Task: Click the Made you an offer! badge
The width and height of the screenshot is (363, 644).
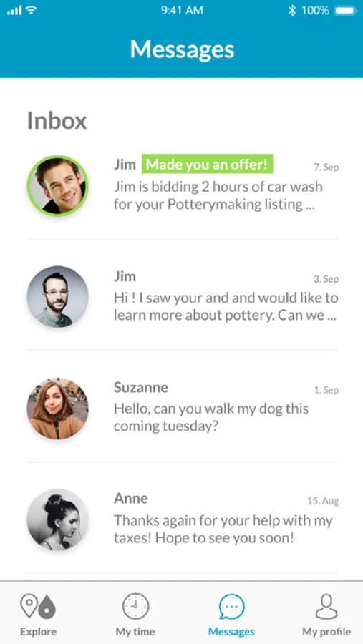Action: point(207,165)
